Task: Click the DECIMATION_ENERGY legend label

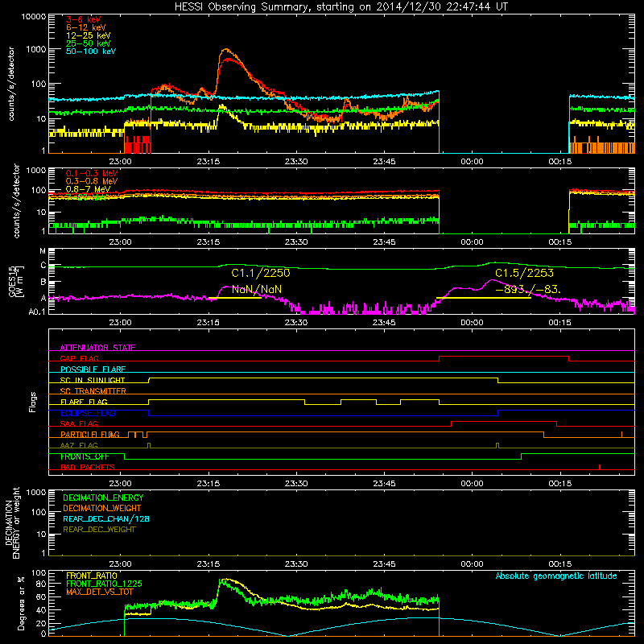Action: (x=103, y=497)
